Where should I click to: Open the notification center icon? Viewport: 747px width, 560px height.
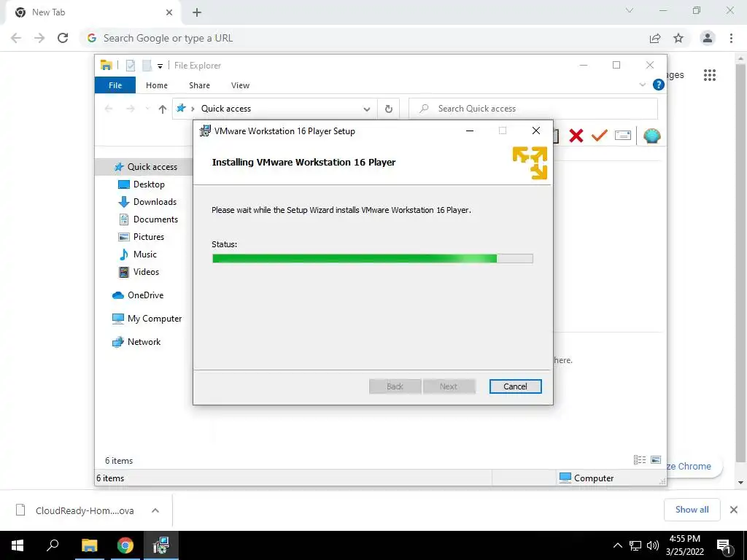coord(724,545)
